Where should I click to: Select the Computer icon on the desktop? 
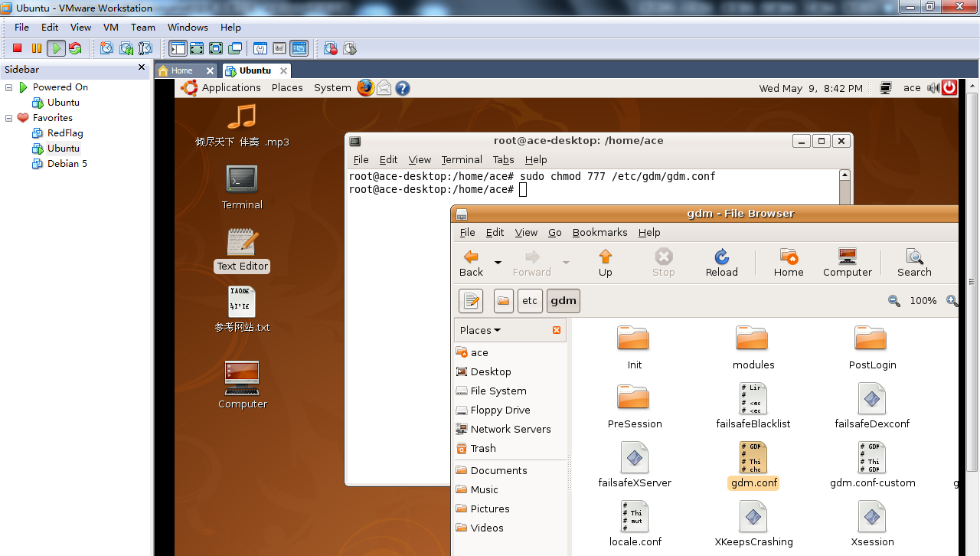[242, 385]
